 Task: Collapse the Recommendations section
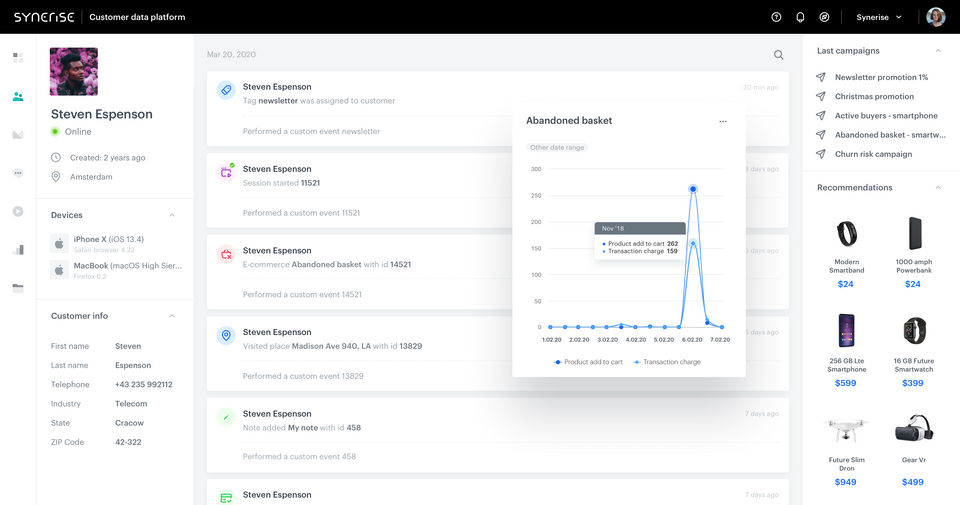click(938, 188)
